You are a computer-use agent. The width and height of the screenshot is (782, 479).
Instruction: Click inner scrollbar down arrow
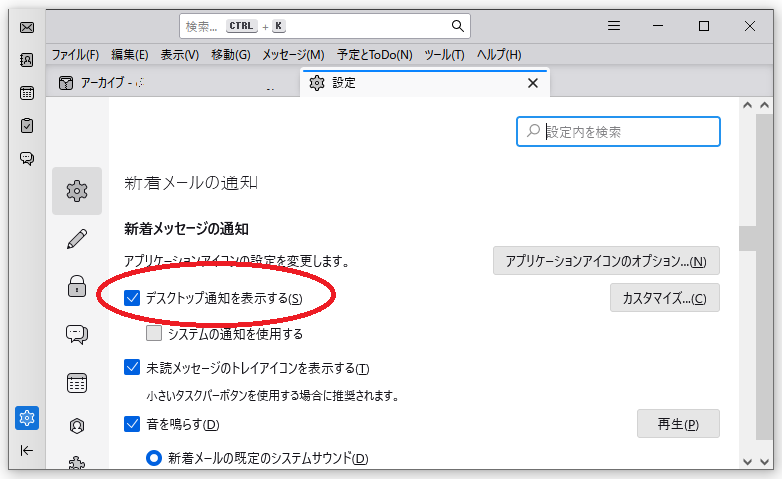tap(747, 462)
